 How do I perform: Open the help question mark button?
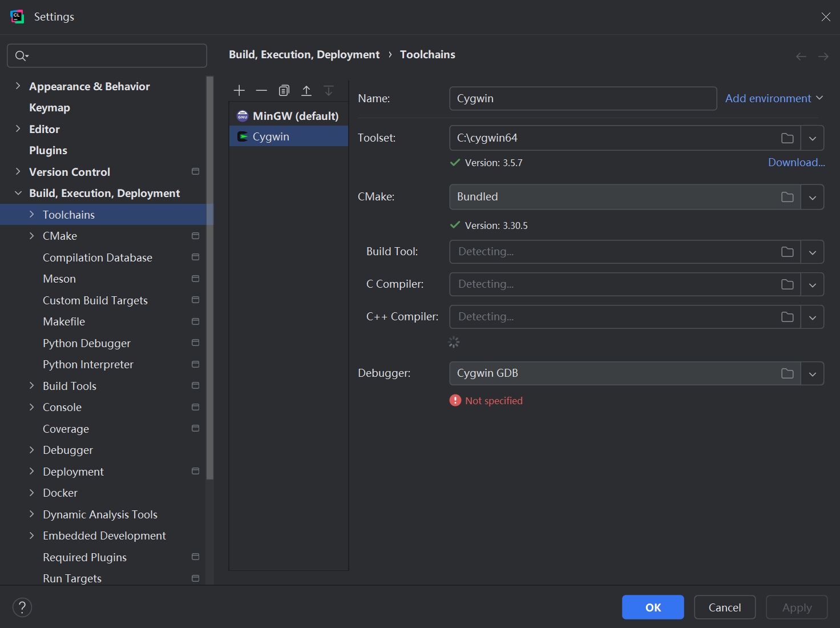[x=22, y=607]
